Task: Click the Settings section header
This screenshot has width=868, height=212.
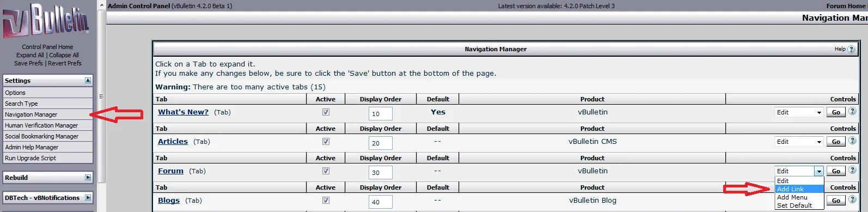Action: click(x=48, y=81)
